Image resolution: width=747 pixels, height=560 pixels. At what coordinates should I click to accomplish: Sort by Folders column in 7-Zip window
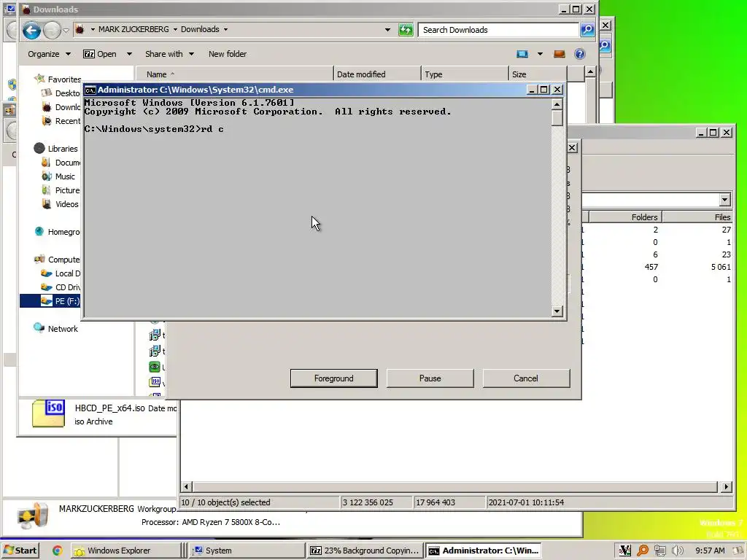click(625, 217)
